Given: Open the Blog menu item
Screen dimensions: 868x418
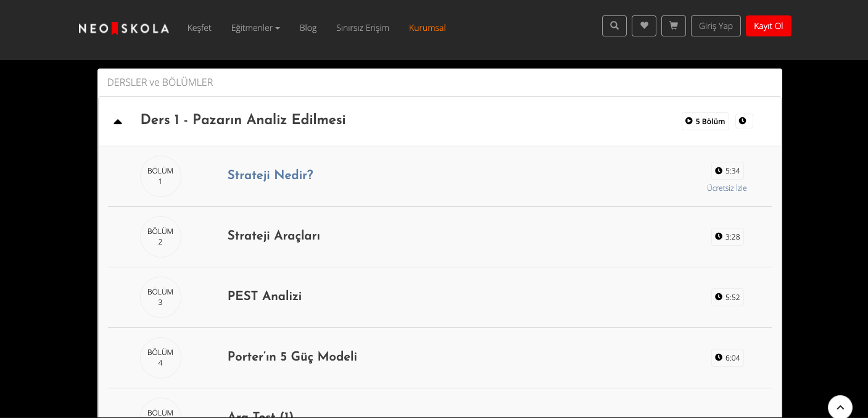Looking at the screenshot, I should point(308,28).
